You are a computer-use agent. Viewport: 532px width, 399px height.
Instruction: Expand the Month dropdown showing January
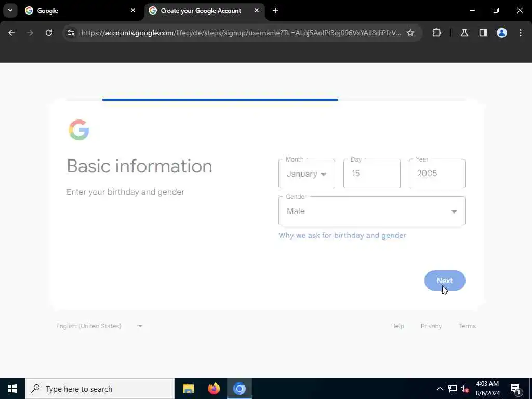(x=307, y=174)
